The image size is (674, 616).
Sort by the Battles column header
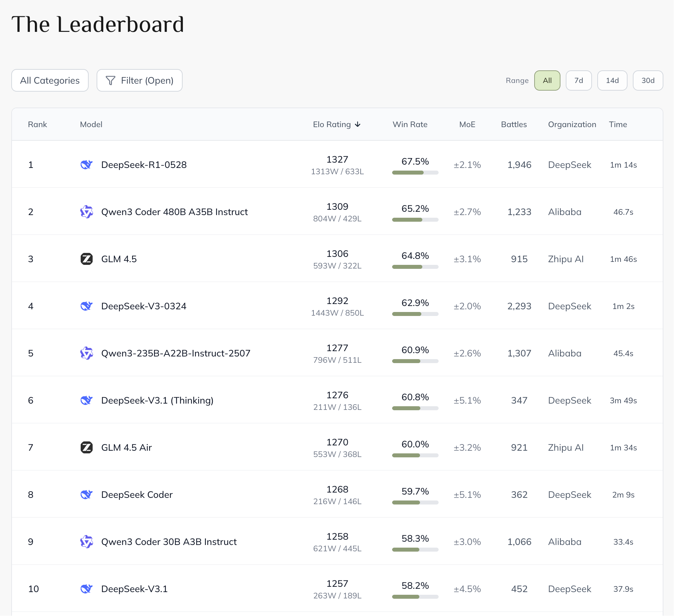pos(514,125)
